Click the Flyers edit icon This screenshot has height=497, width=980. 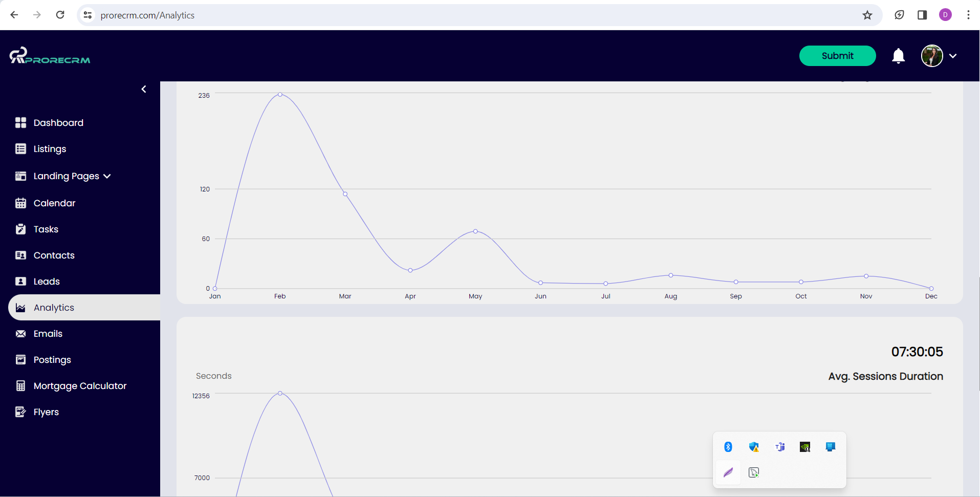[x=20, y=412]
